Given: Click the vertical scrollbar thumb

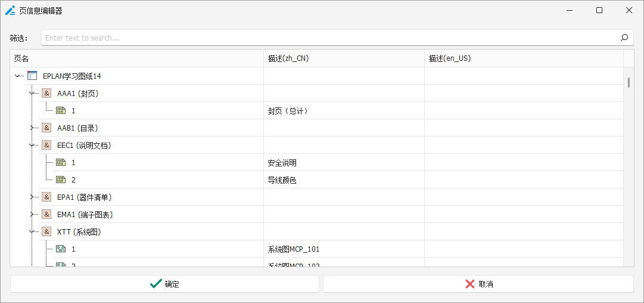Looking at the screenshot, I should coord(629,82).
